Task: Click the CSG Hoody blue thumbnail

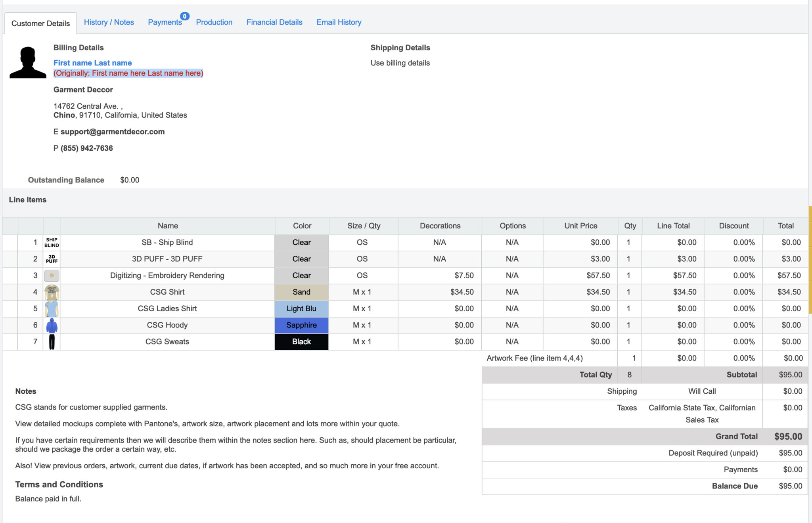Action: [x=52, y=325]
